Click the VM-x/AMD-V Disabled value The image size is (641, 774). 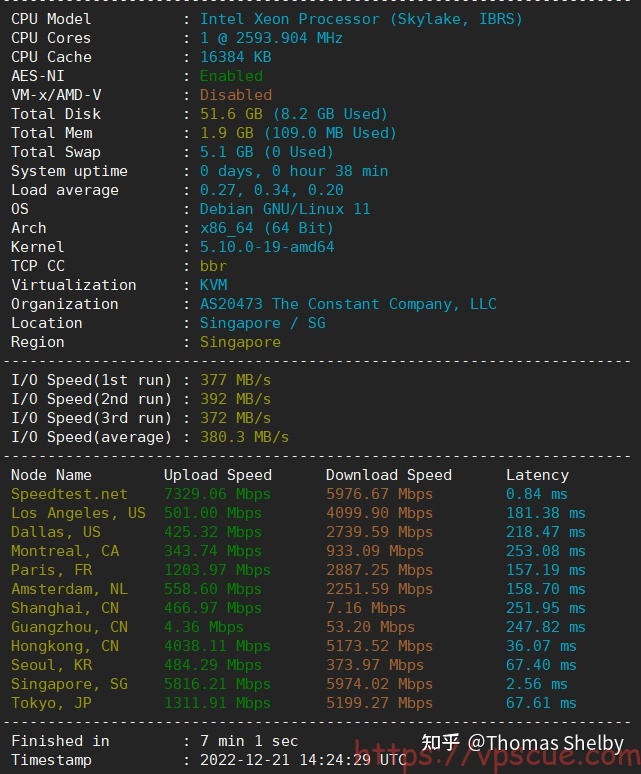[235, 95]
